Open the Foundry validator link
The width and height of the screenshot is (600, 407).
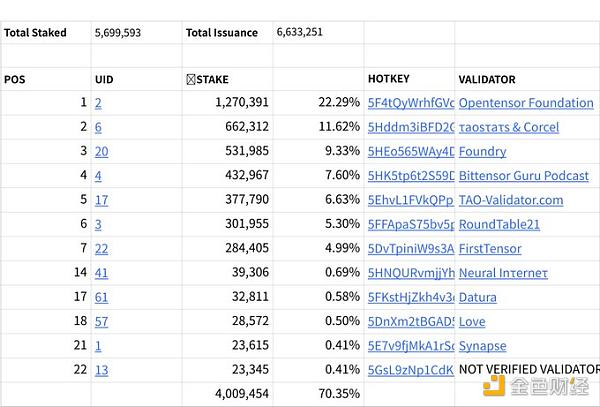tap(482, 152)
